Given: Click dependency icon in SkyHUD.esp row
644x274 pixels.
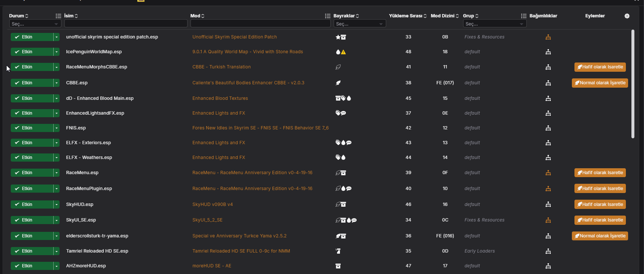Looking at the screenshot, I should tap(548, 204).
